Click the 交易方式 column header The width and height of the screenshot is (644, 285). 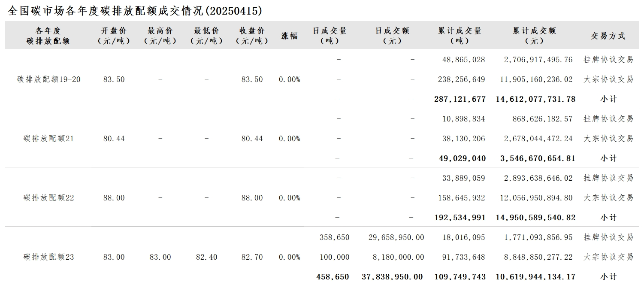pyautogui.click(x=608, y=36)
